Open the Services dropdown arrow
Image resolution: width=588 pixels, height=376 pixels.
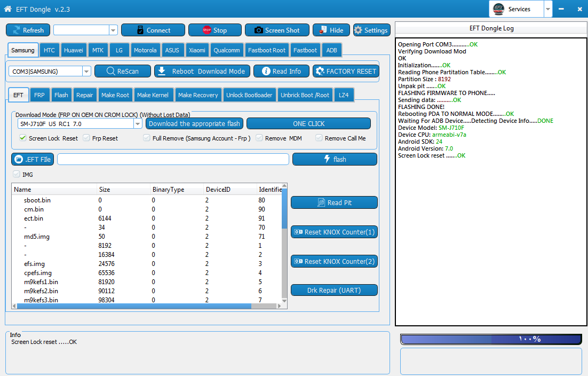coord(548,9)
